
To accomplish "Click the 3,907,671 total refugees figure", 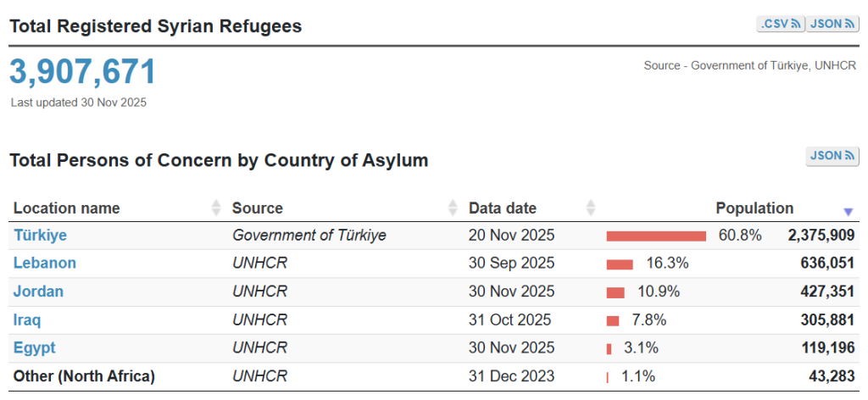I will [x=83, y=72].
